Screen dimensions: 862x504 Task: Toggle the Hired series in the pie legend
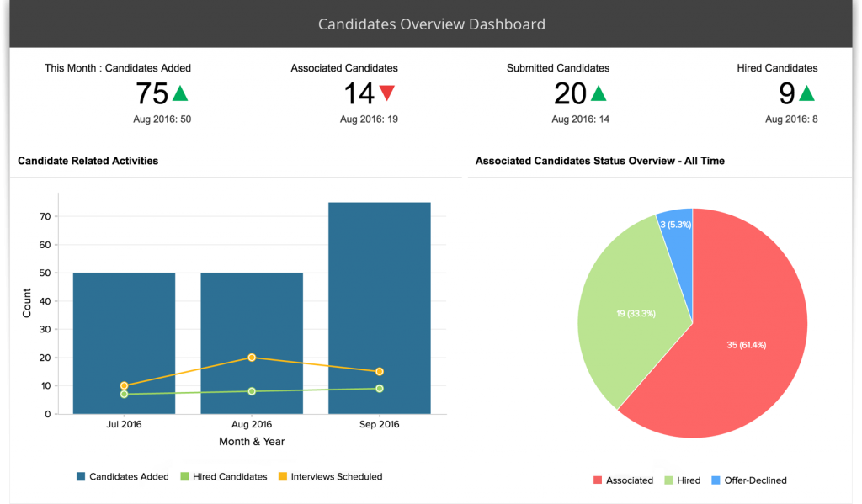[x=668, y=480]
